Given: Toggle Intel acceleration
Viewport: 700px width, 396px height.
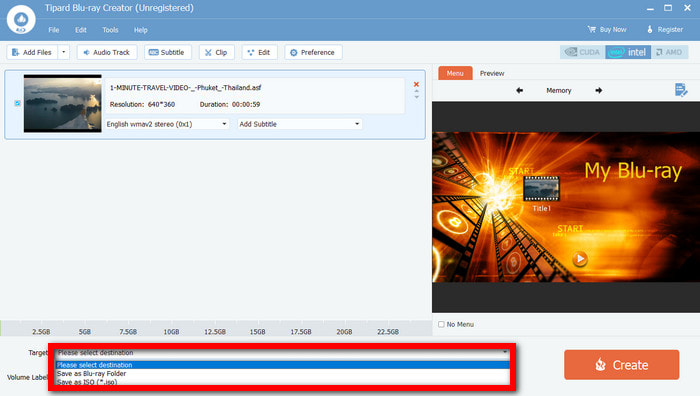Looking at the screenshot, I should pyautogui.click(x=628, y=52).
